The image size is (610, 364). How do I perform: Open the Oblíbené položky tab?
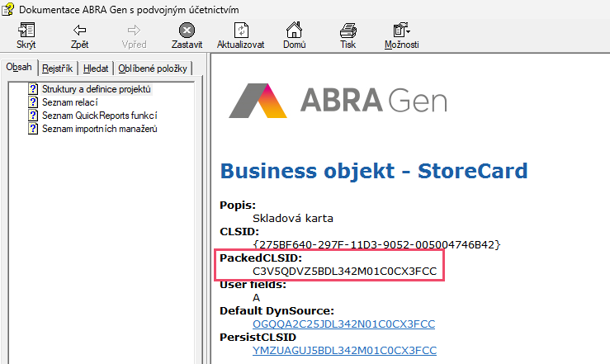(154, 69)
